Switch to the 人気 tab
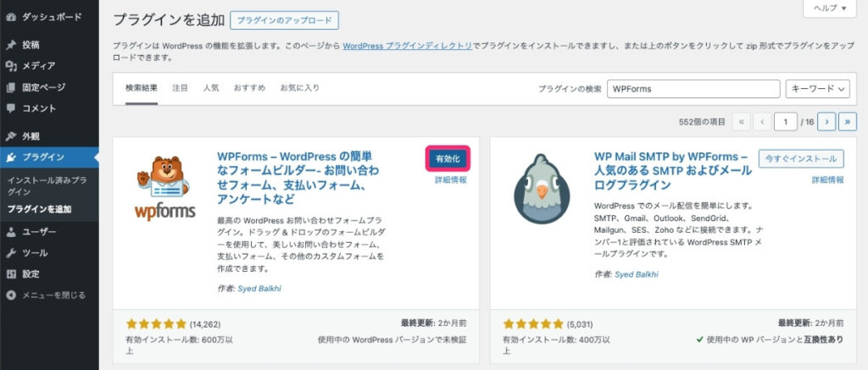The width and height of the screenshot is (868, 370). coord(210,88)
